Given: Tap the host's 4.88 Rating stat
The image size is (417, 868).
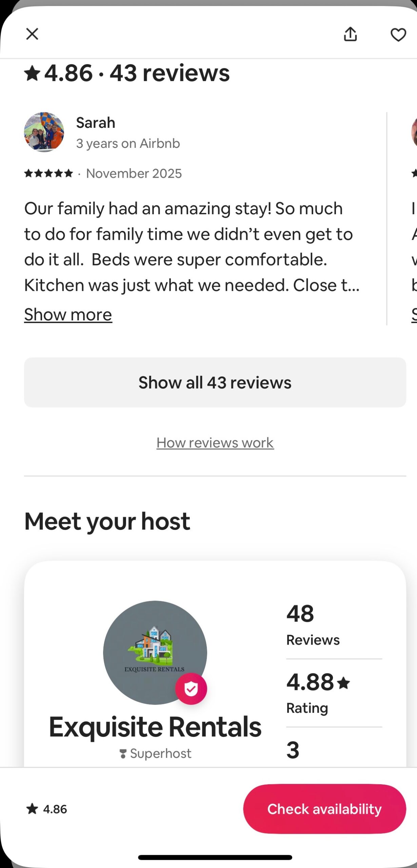Looking at the screenshot, I should click(x=318, y=693).
